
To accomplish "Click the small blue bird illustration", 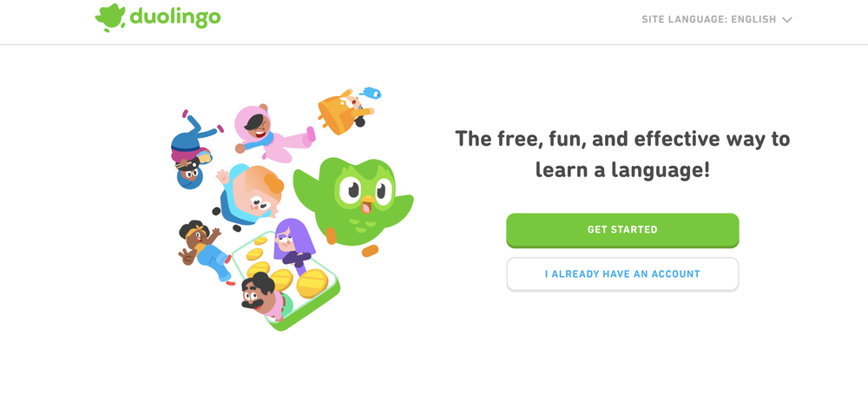I will (371, 93).
